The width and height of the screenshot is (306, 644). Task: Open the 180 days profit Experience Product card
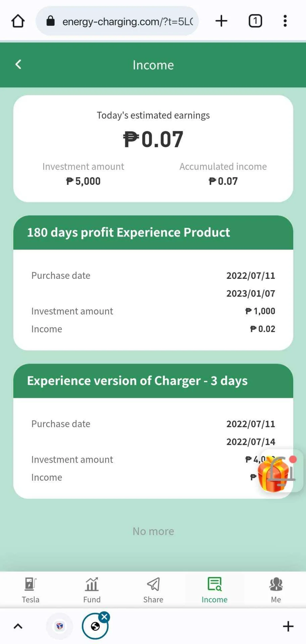(x=153, y=283)
